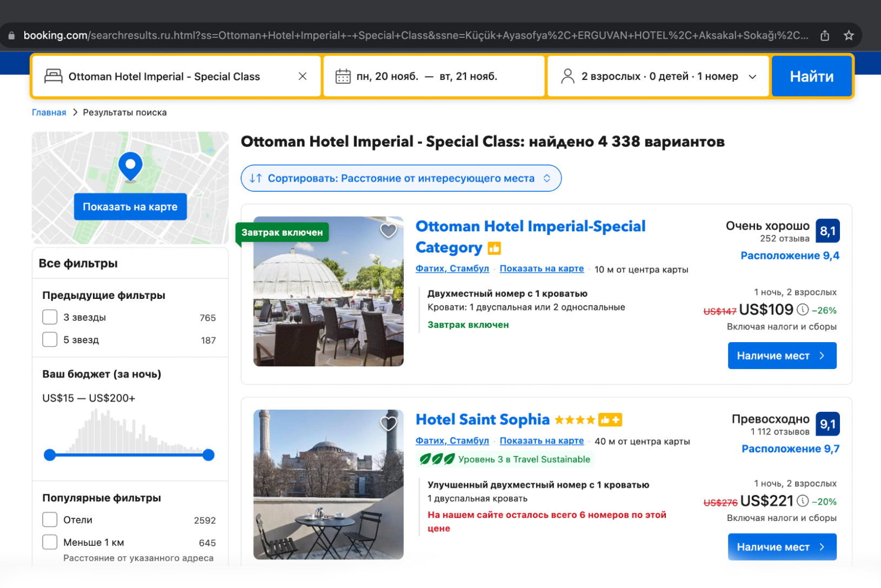Open the '2 взрослых · 0 детей · 1 номер' selector
Image resolution: width=881 pixels, height=588 pixels.
(658, 76)
